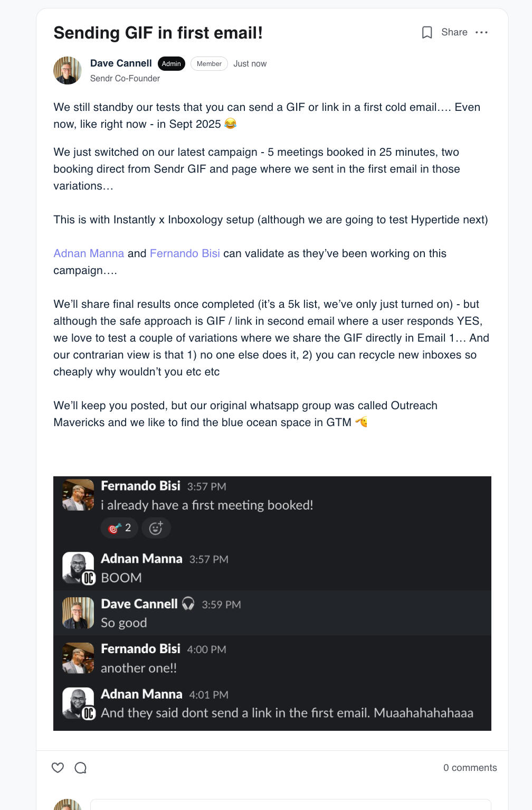Viewport: 532px width, 810px height.
Task: Click the Share button
Action: 454,33
